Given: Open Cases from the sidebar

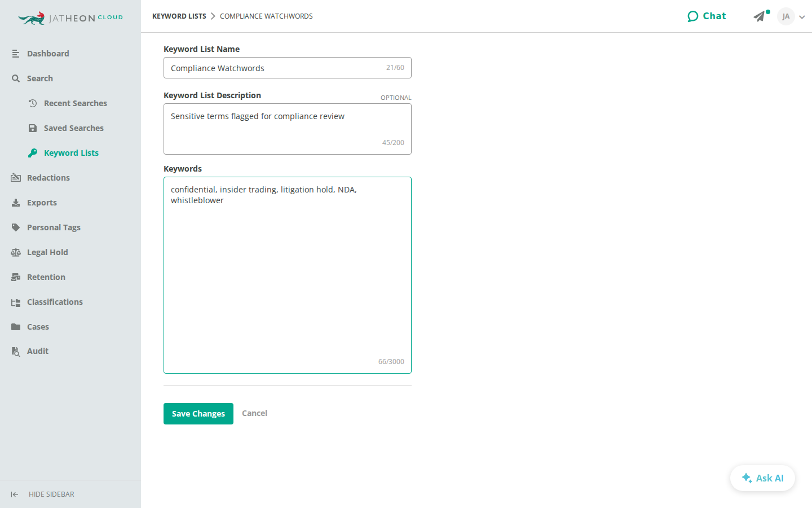Looking at the screenshot, I should click(x=38, y=327).
